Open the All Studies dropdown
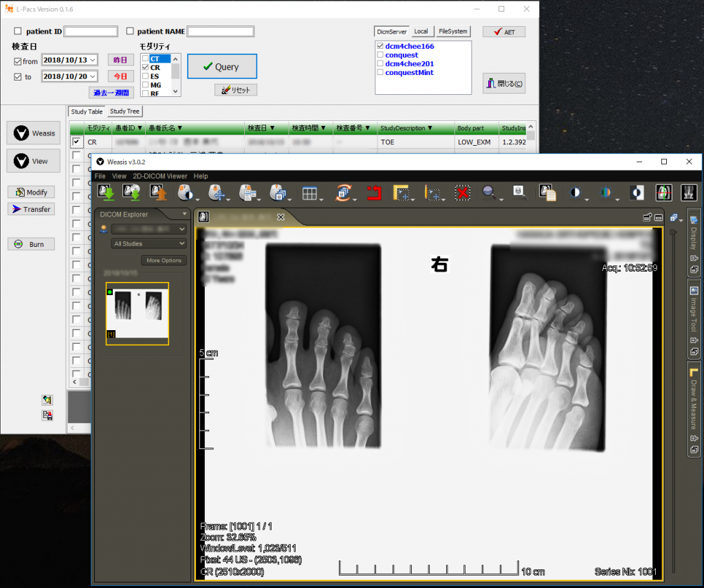This screenshot has width=704, height=588. point(148,243)
